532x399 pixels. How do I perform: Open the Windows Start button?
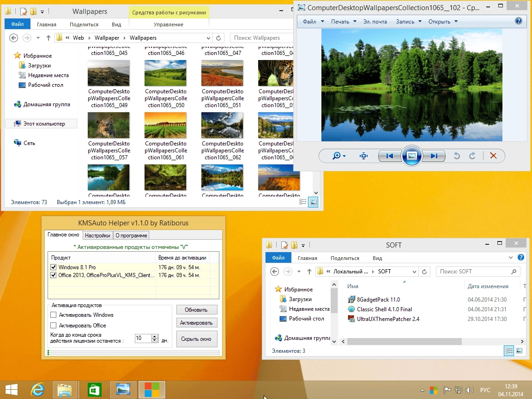(x=11, y=389)
